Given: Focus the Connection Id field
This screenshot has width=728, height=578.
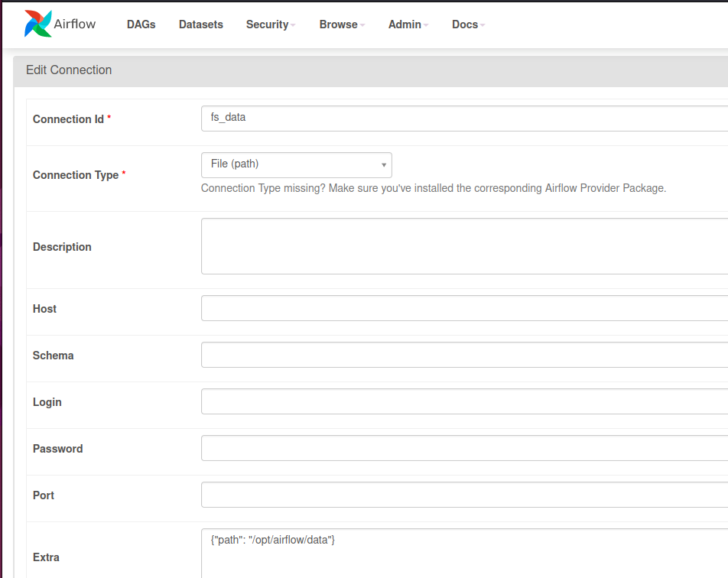Looking at the screenshot, I should coord(464,119).
